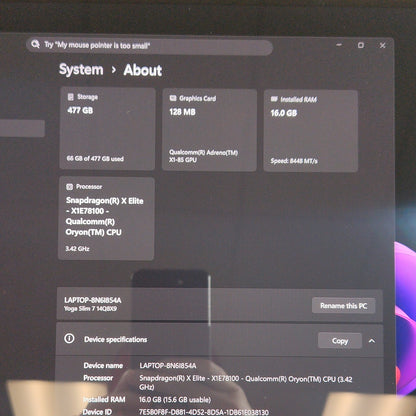
Task: Go back to System breadcrumb
Action: [81, 70]
